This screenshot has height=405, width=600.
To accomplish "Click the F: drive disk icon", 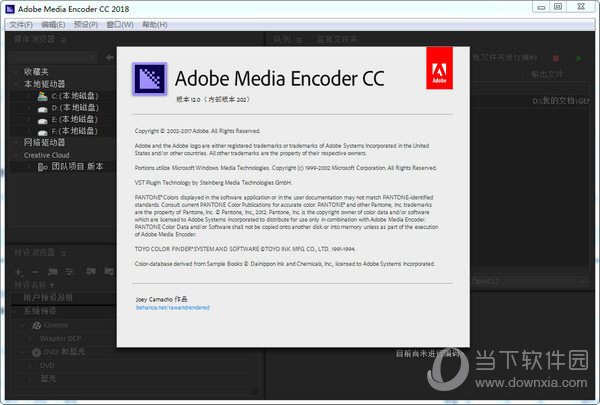I will click(x=42, y=132).
